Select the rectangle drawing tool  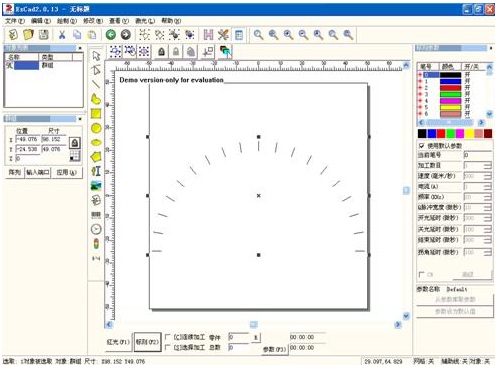(96, 114)
